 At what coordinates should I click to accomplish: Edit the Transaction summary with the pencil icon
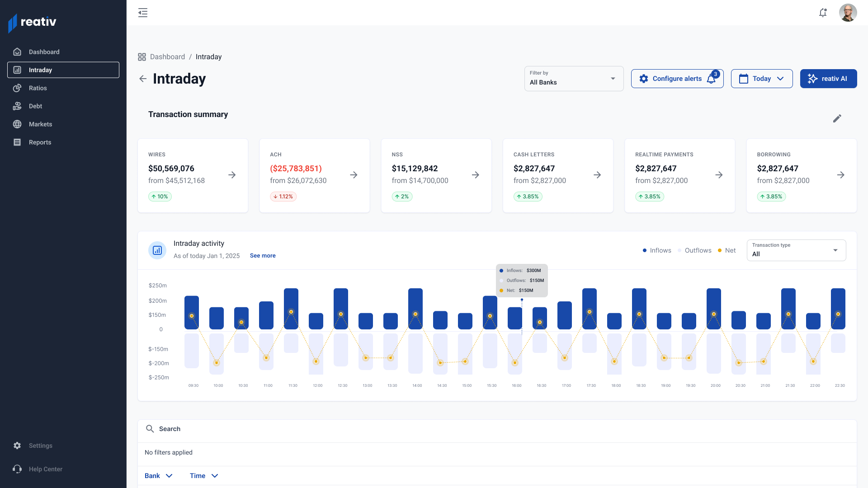tap(837, 118)
